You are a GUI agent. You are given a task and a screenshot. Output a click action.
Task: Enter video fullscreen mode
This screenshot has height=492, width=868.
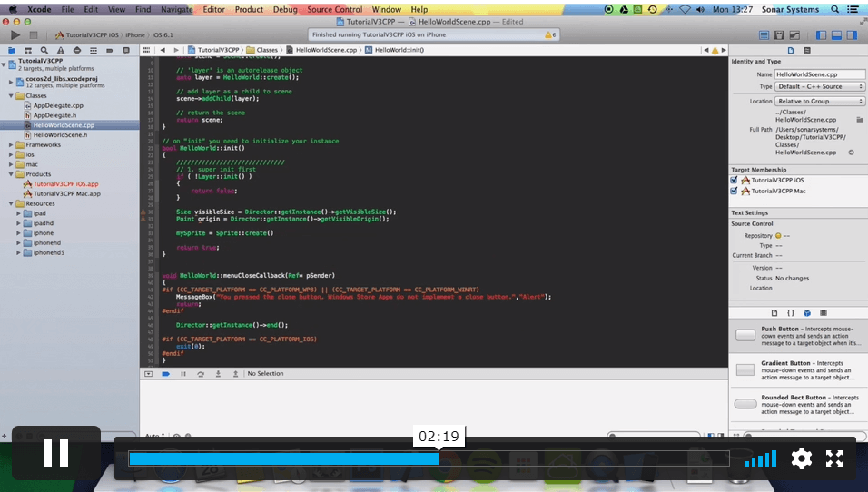[834, 458]
